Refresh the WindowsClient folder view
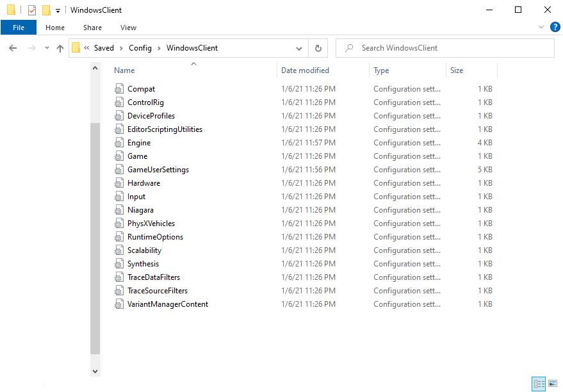Screen dimensions: 563x392 coord(318,48)
